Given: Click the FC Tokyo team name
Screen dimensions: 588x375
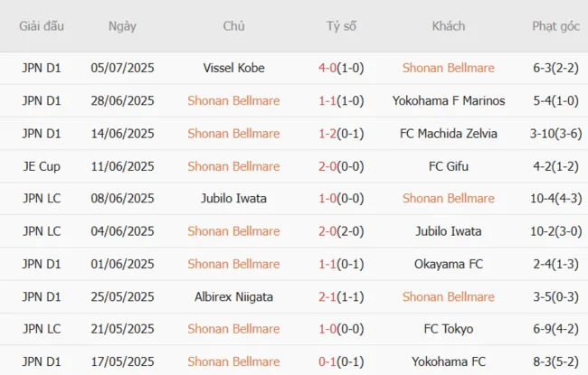Looking at the screenshot, I should (x=448, y=329).
